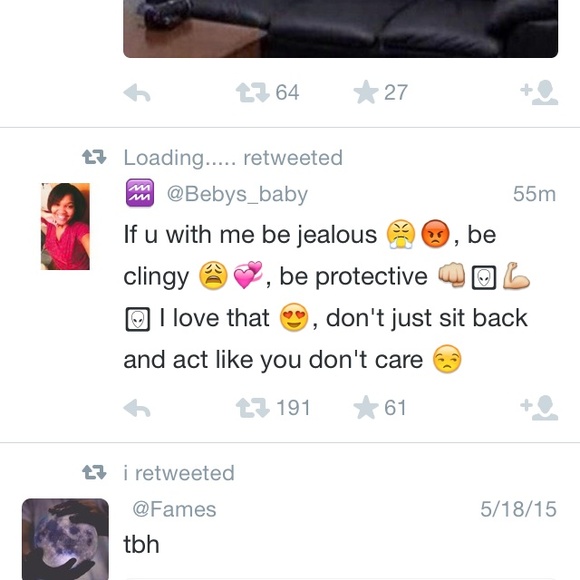Favorite the tweet with 61 stars
This screenshot has height=580, width=580.
(x=366, y=407)
